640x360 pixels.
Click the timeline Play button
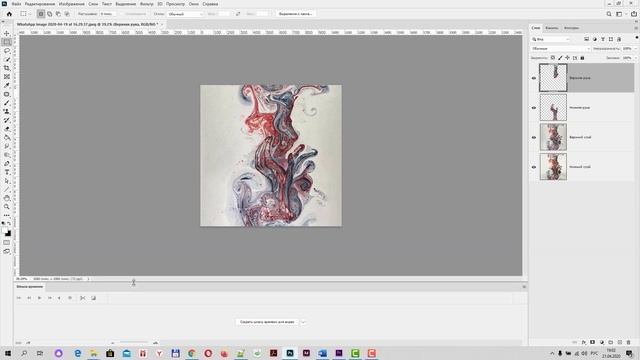[x=39, y=298]
